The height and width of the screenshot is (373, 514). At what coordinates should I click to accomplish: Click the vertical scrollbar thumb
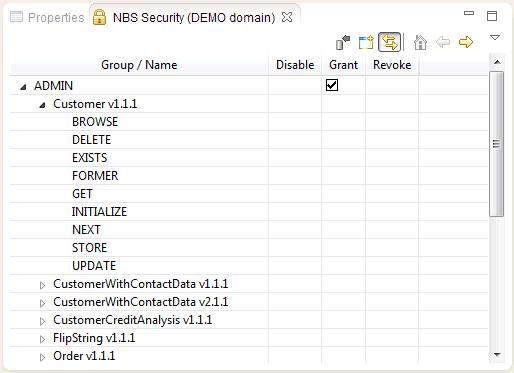(x=496, y=144)
